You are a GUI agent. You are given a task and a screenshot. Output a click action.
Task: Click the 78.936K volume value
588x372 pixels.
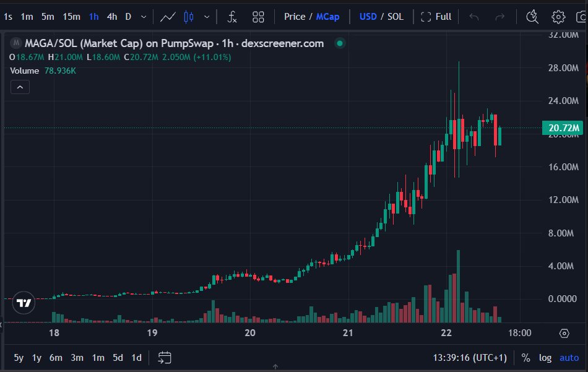click(60, 71)
